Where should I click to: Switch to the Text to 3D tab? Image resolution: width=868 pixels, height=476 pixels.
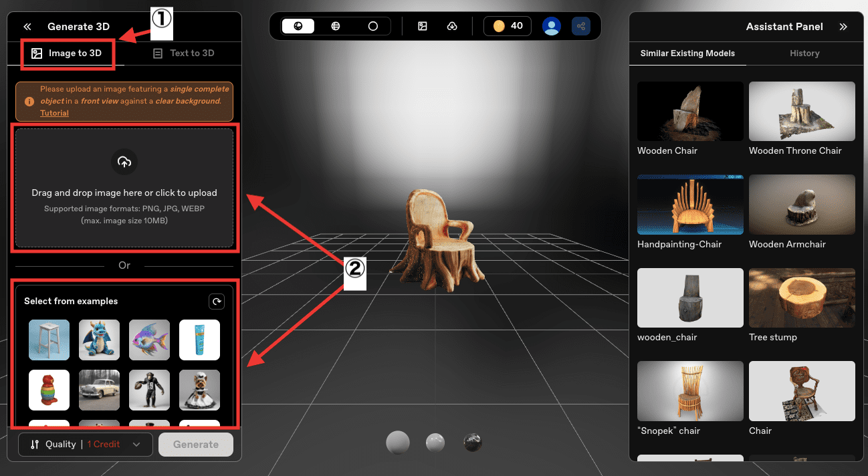[x=184, y=53]
